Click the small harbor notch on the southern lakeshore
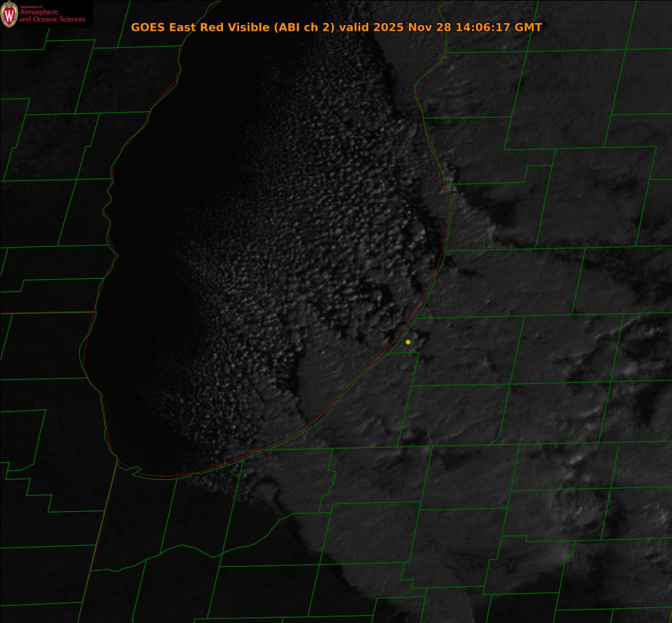 [135, 471]
